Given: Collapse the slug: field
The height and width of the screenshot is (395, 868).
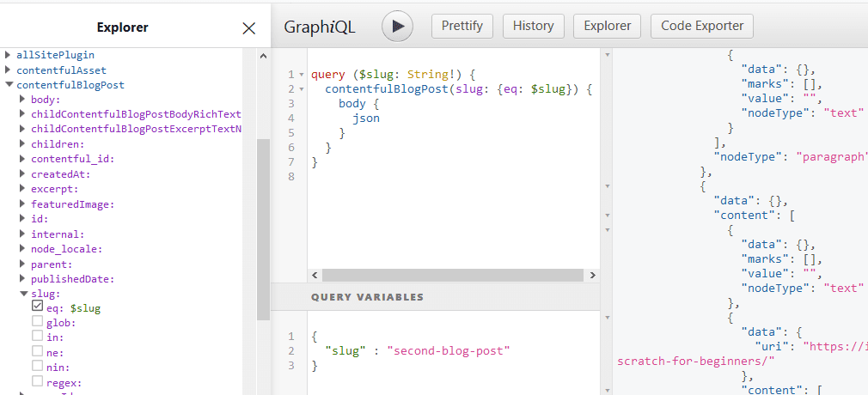Looking at the screenshot, I should click(22, 294).
